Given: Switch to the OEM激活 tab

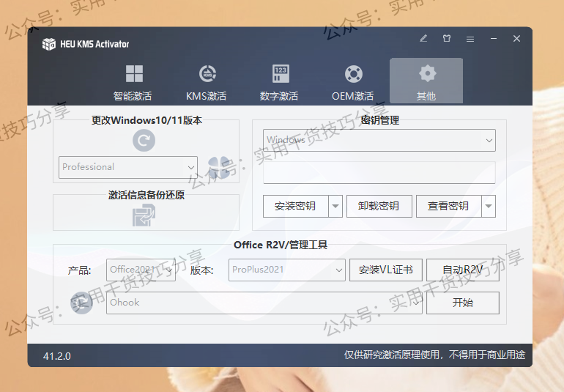Looking at the screenshot, I should (353, 83).
